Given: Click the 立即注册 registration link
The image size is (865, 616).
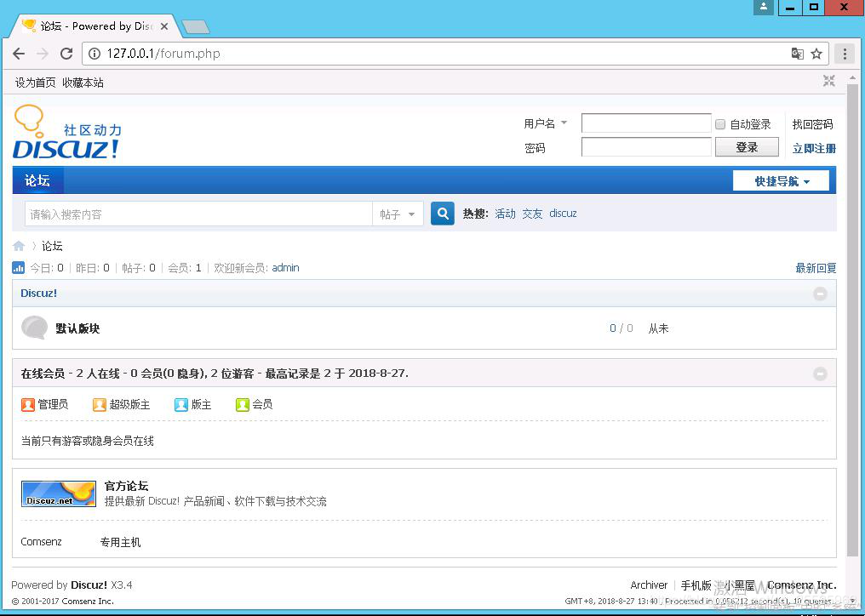Looking at the screenshot, I should pos(813,147).
